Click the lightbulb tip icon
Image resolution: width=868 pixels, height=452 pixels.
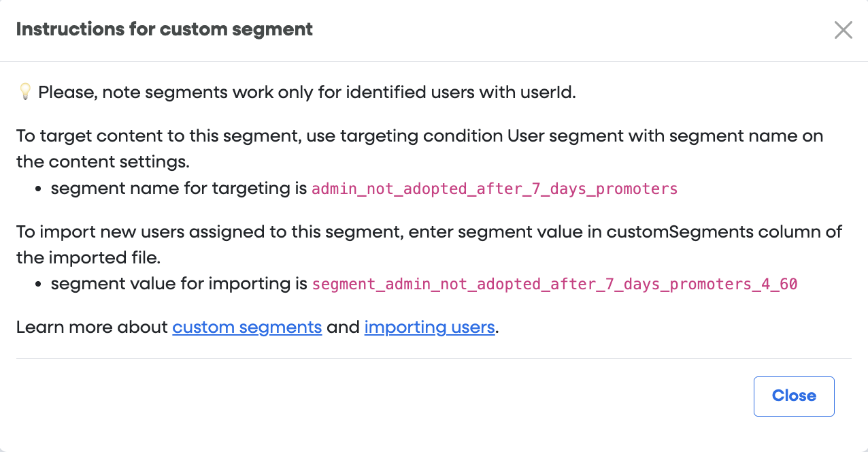pos(24,91)
